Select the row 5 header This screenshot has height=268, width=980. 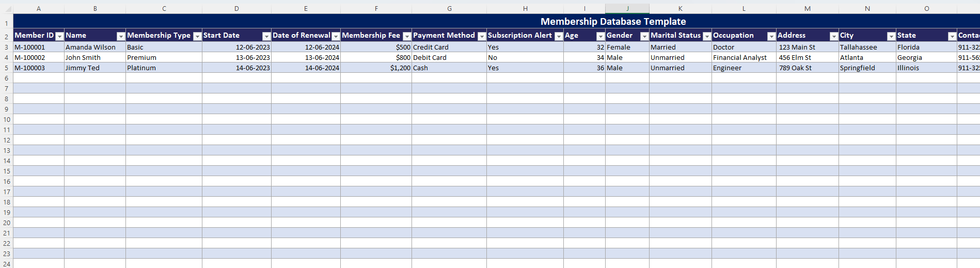pos(6,68)
